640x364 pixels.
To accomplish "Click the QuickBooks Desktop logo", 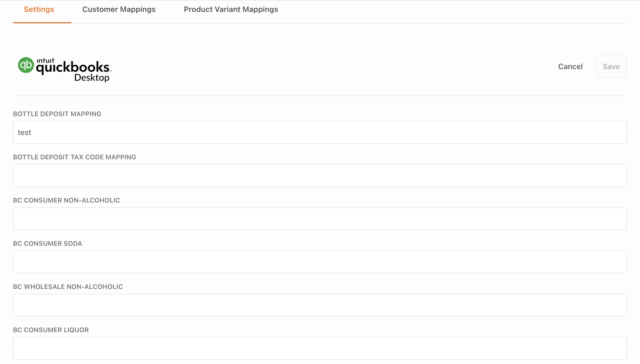I will [65, 69].
